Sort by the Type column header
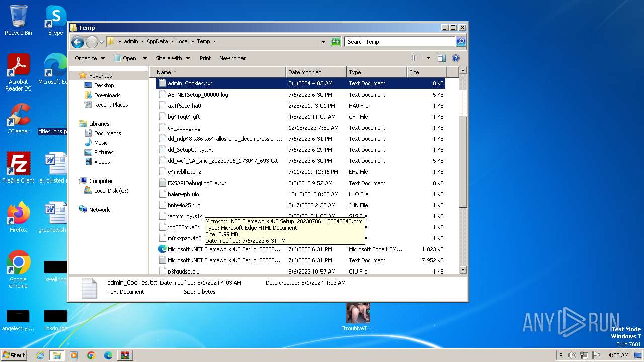This screenshot has height=362, width=644. 376,72
